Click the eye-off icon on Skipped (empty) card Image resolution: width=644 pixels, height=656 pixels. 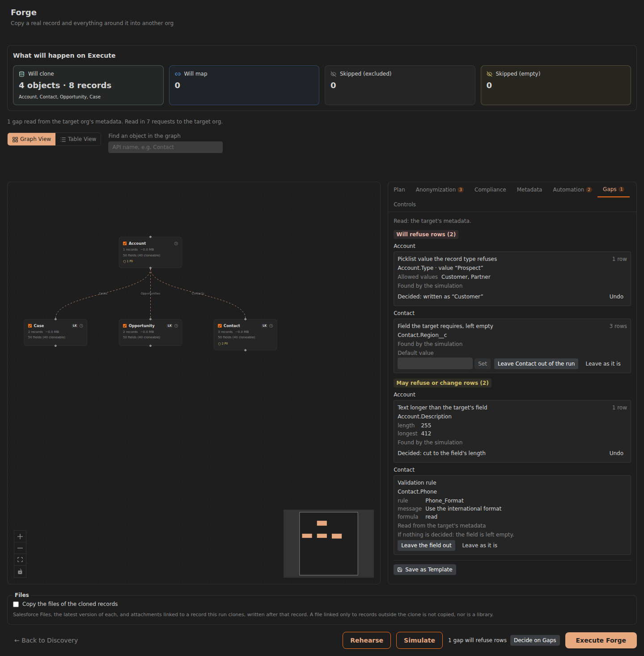[x=489, y=74]
